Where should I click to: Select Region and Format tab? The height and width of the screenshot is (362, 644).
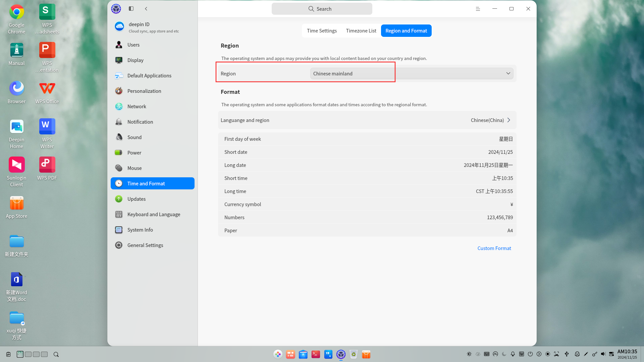[x=406, y=31]
